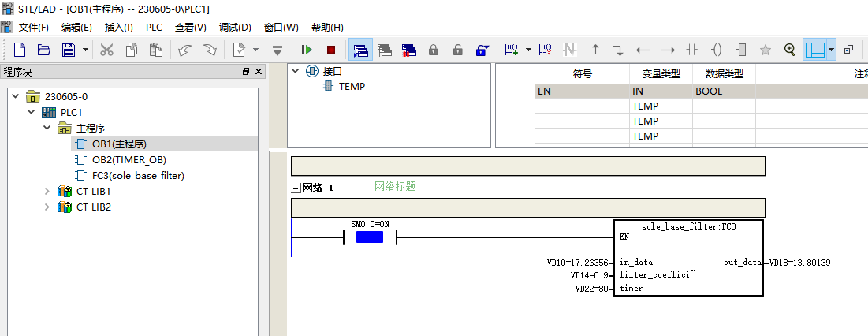Screen dimensions: 868x336
Task: Open the 调试(D) menu
Action: click(x=235, y=27)
